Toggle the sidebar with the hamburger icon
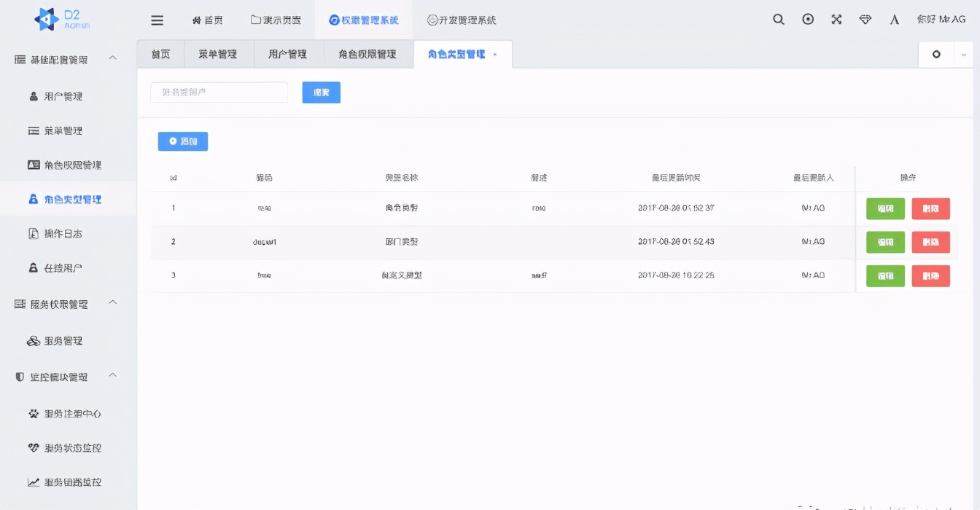The image size is (980, 510). pos(157,20)
